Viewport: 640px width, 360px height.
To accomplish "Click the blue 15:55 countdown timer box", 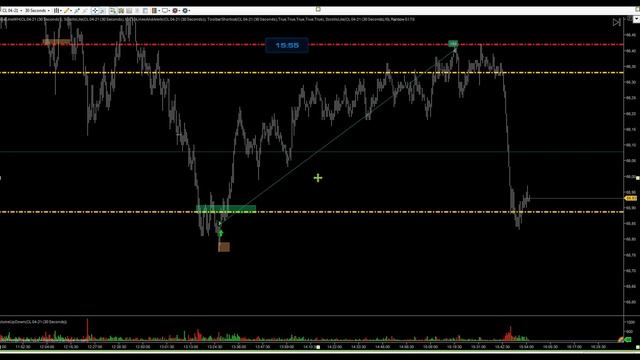I will point(287,45).
